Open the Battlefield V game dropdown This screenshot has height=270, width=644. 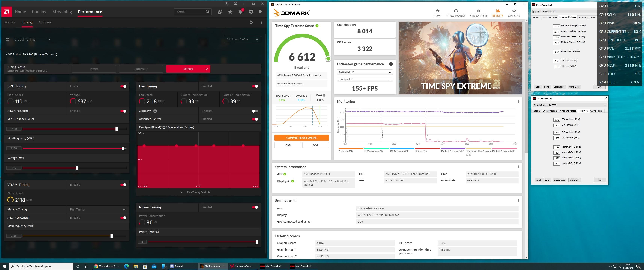pyautogui.click(x=364, y=72)
